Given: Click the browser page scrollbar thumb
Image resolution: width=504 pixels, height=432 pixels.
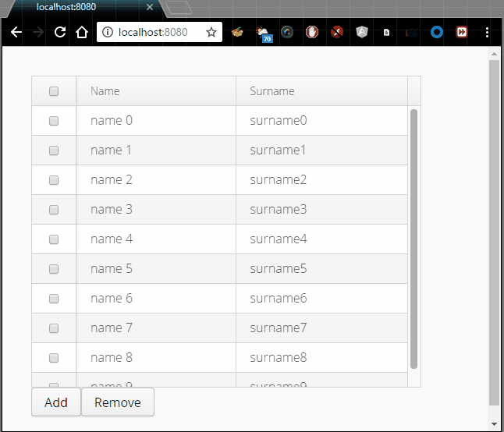Looking at the screenshot, I should [x=494, y=232].
